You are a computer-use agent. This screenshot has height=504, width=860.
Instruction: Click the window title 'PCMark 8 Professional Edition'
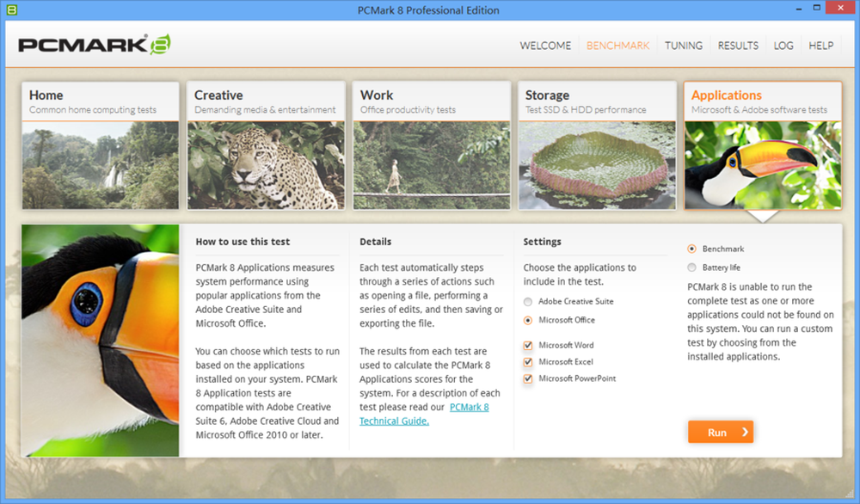coord(428,10)
